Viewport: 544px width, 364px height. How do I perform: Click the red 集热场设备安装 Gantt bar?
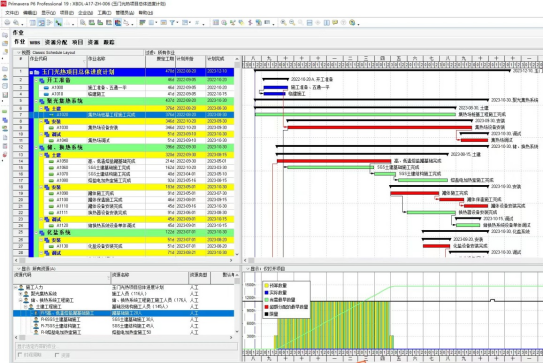point(380,128)
